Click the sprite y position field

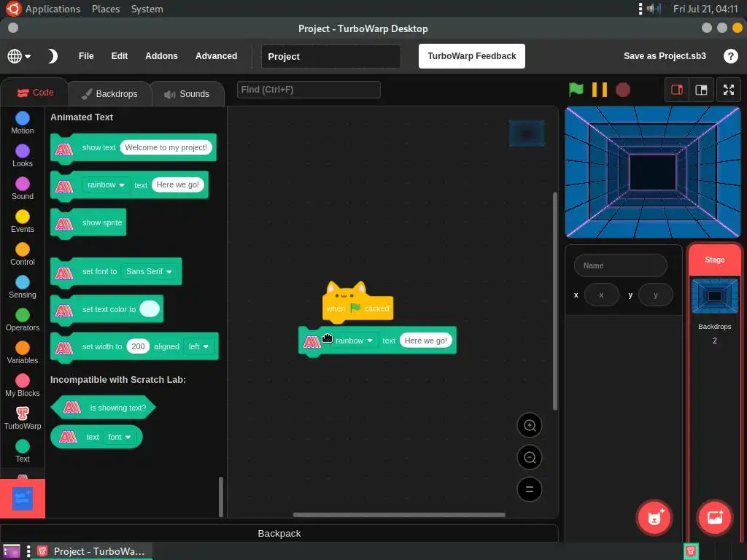tap(656, 295)
